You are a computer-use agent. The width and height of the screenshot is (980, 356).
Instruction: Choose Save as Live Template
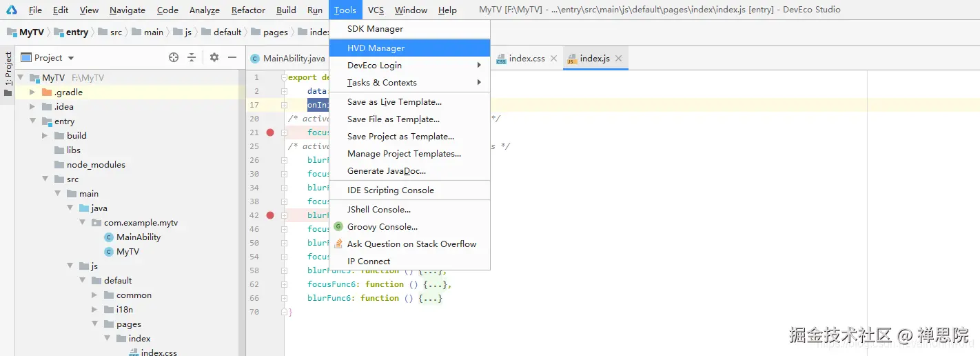coord(409,102)
